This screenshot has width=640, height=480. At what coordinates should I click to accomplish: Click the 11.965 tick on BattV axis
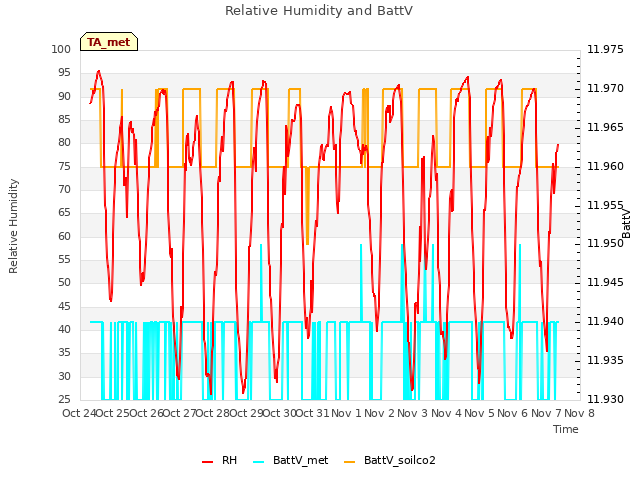pos(605,127)
